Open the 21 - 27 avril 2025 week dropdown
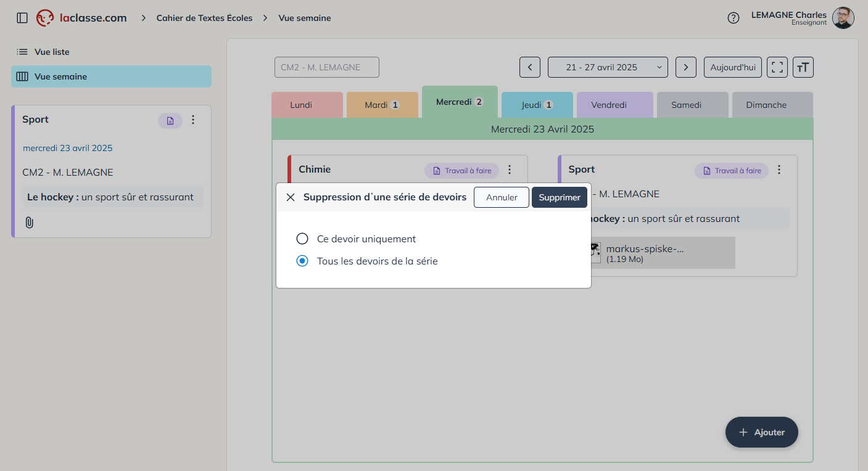 click(608, 67)
